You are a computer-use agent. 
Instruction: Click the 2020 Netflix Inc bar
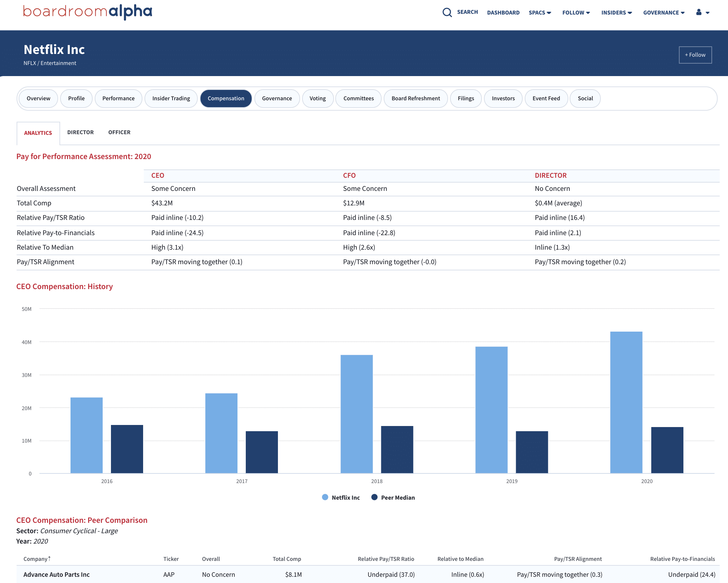pos(626,402)
